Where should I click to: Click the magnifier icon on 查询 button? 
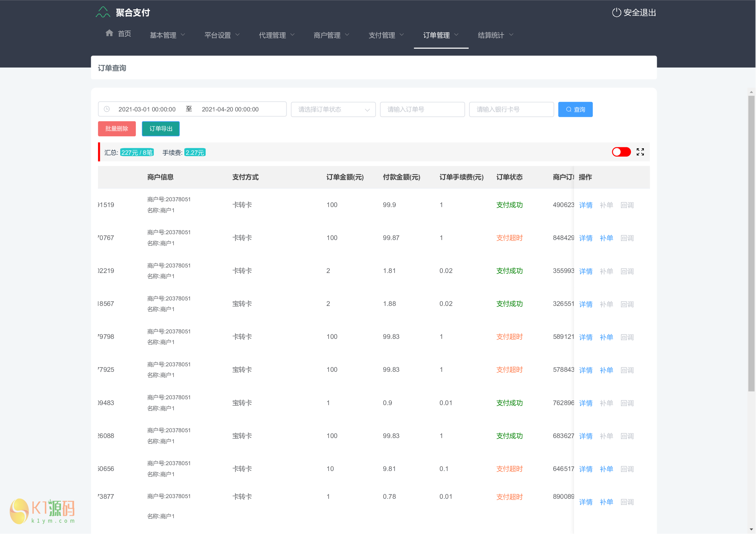(x=569, y=110)
